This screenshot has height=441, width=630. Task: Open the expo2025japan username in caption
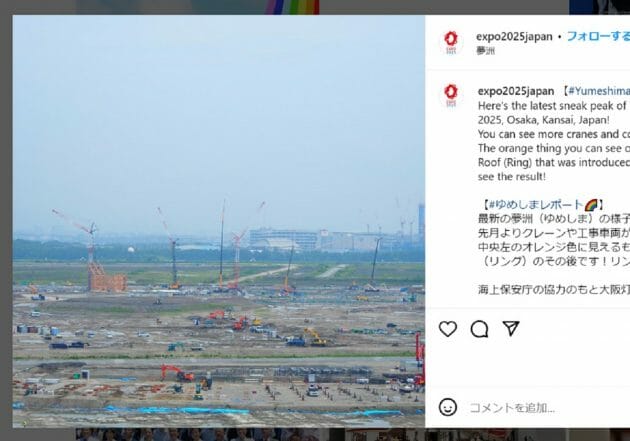(x=515, y=91)
